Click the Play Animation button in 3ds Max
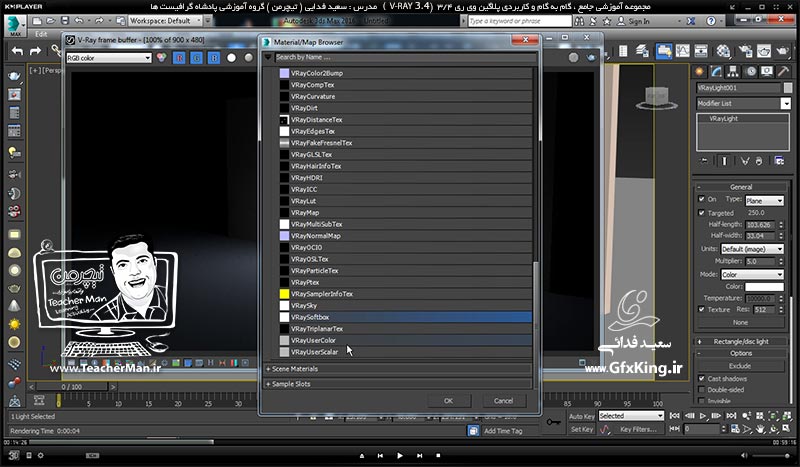 pyautogui.click(x=703, y=416)
